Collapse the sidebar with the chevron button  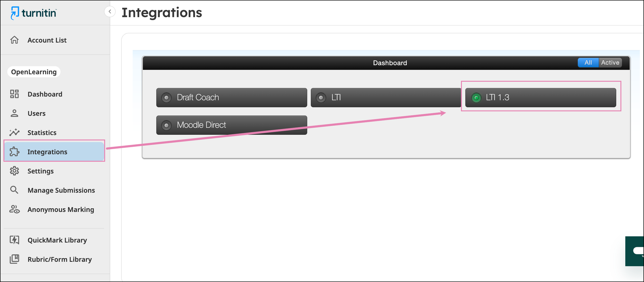tap(110, 12)
